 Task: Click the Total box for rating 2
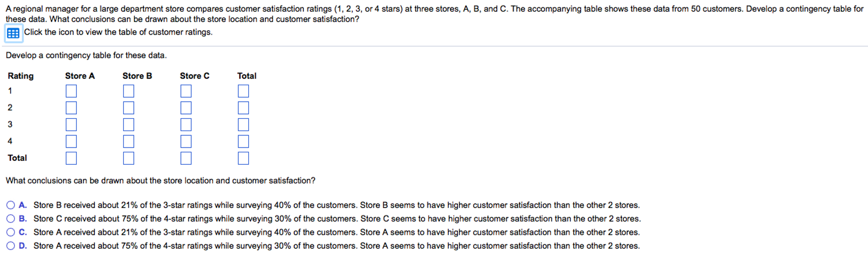pos(243,108)
